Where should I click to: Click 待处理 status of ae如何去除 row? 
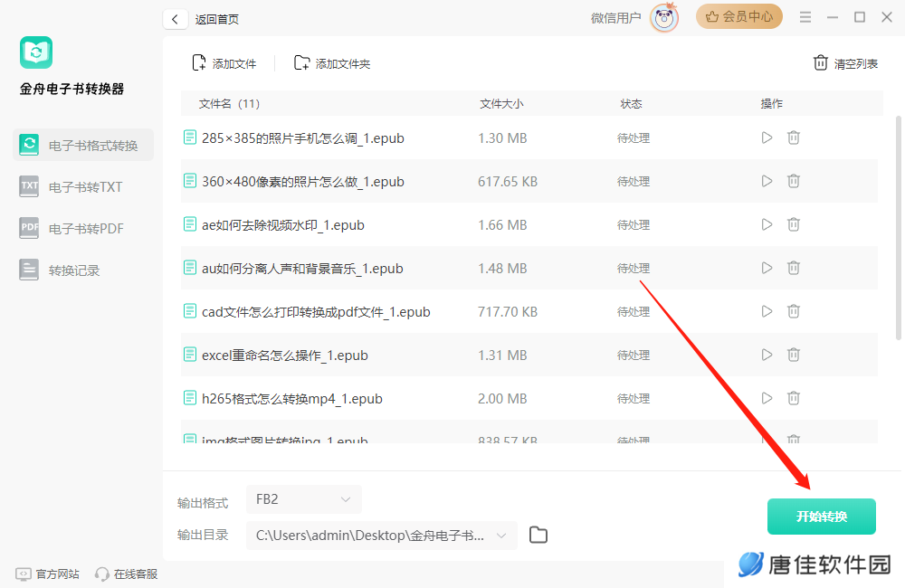633,224
